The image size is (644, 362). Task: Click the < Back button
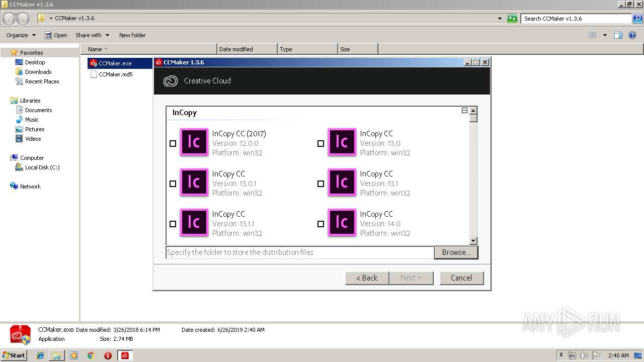point(367,278)
